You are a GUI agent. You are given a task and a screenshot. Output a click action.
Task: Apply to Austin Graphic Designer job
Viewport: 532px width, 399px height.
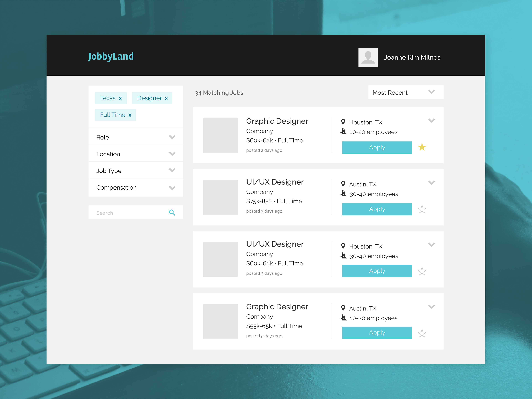click(x=377, y=333)
